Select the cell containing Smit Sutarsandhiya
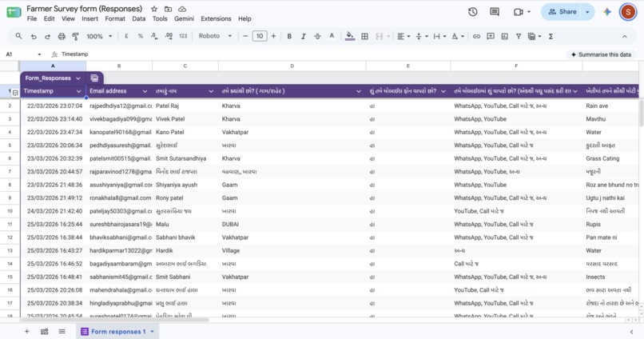Image resolution: width=644 pixels, height=339 pixels. tap(185, 158)
